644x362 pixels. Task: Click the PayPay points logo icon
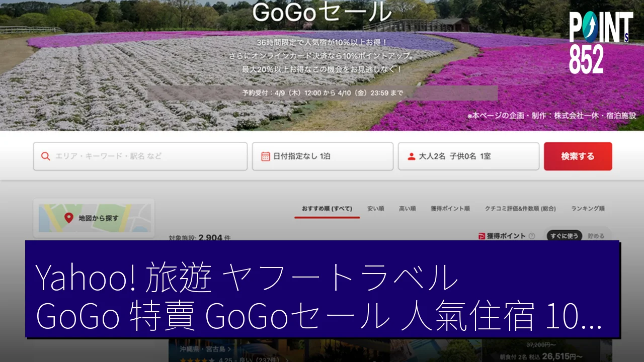coord(481,236)
